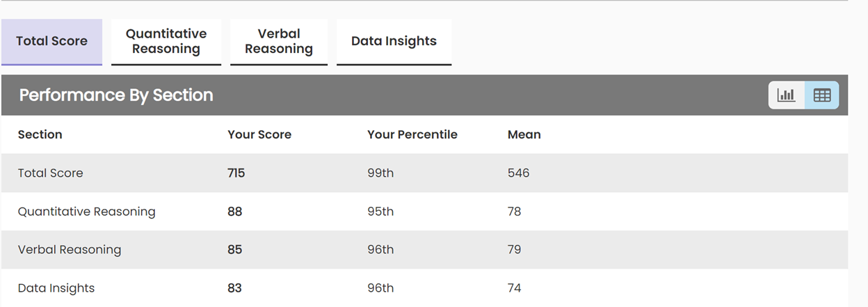Select the Your Percentile column header
This screenshot has height=307, width=868.
tap(412, 134)
